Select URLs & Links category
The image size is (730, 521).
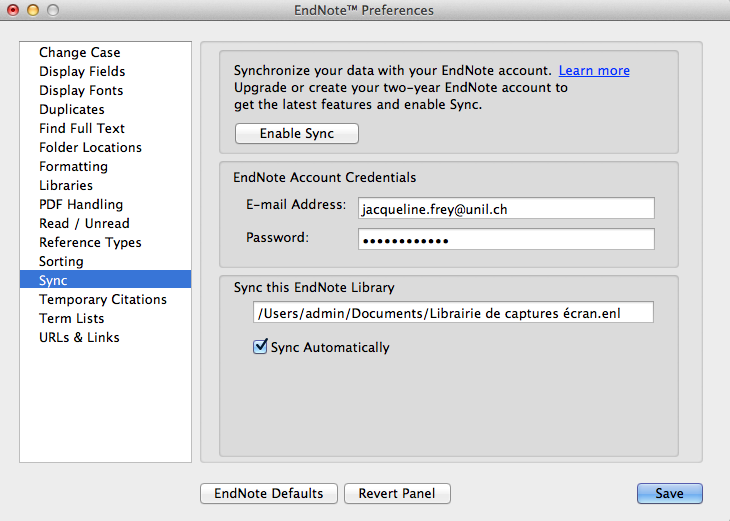(x=79, y=337)
